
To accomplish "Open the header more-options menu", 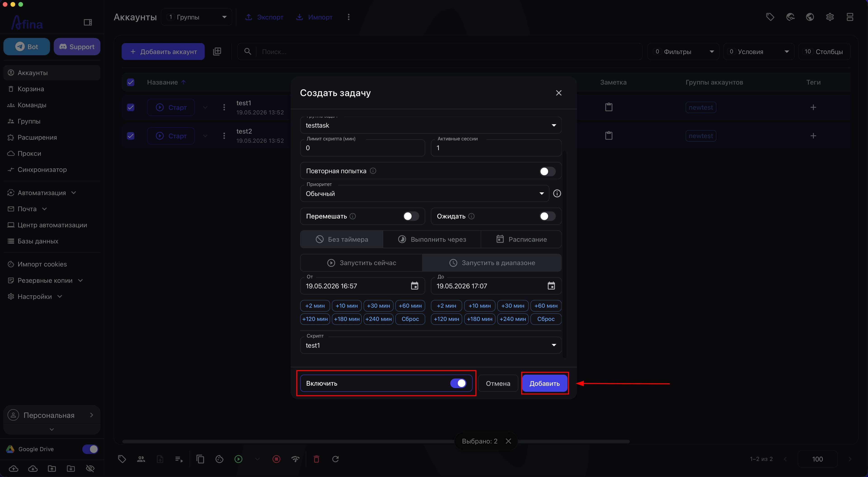I will 348,17.
